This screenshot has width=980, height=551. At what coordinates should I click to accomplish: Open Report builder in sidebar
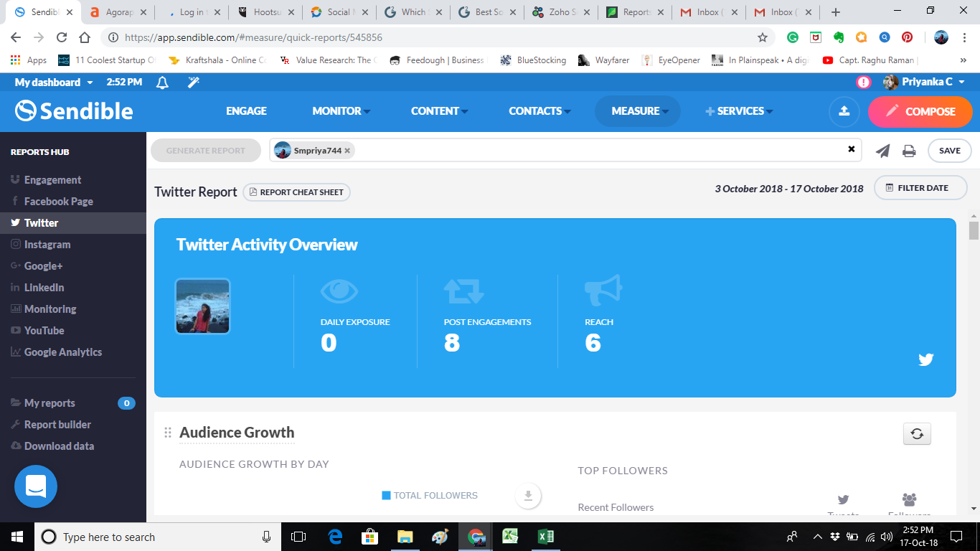[57, 425]
